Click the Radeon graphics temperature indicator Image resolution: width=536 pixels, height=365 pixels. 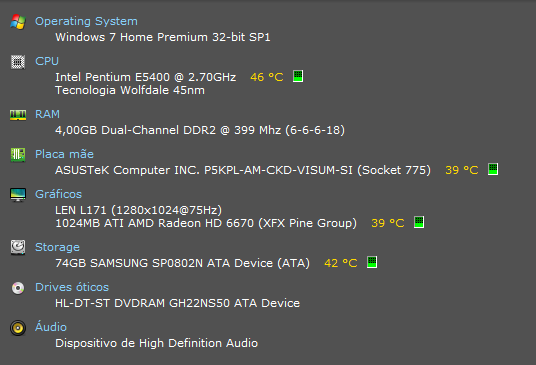[x=419, y=222]
